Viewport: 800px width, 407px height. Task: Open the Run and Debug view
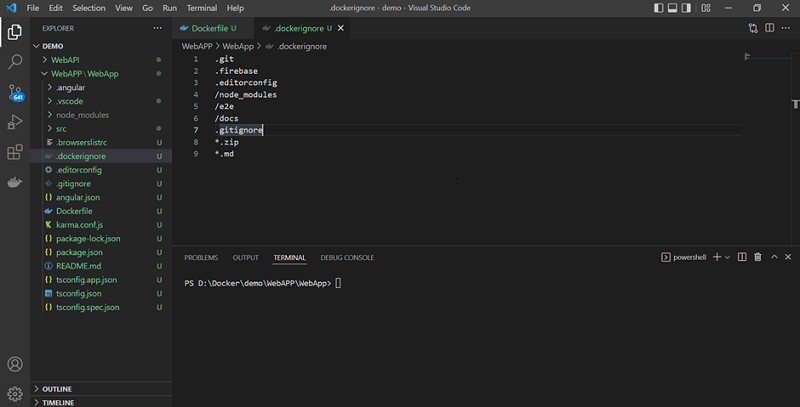15,122
